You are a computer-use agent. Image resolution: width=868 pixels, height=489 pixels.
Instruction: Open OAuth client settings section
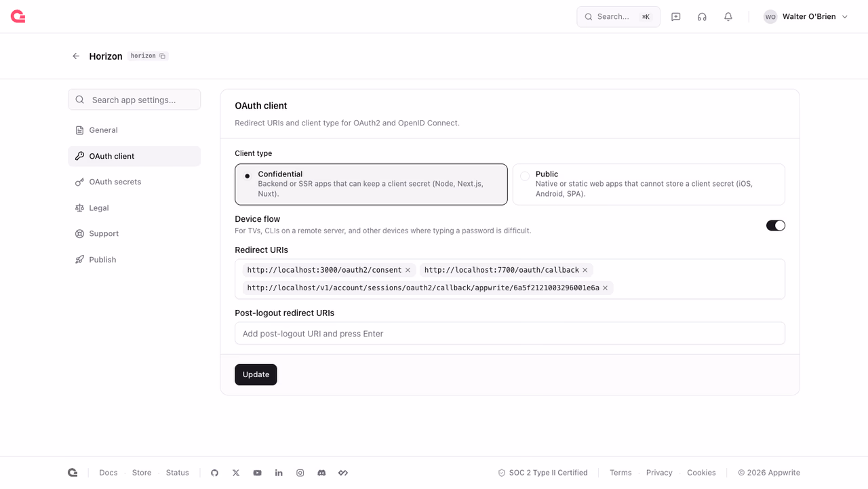click(134, 156)
